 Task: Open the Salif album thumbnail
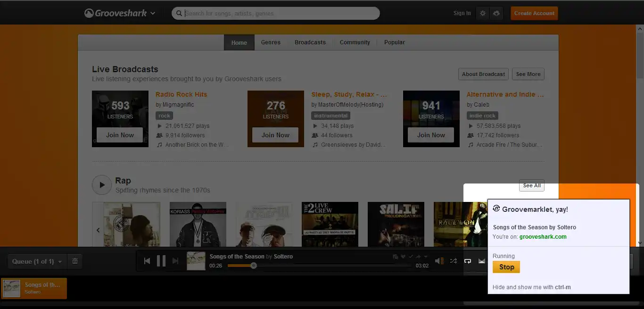pyautogui.click(x=396, y=225)
